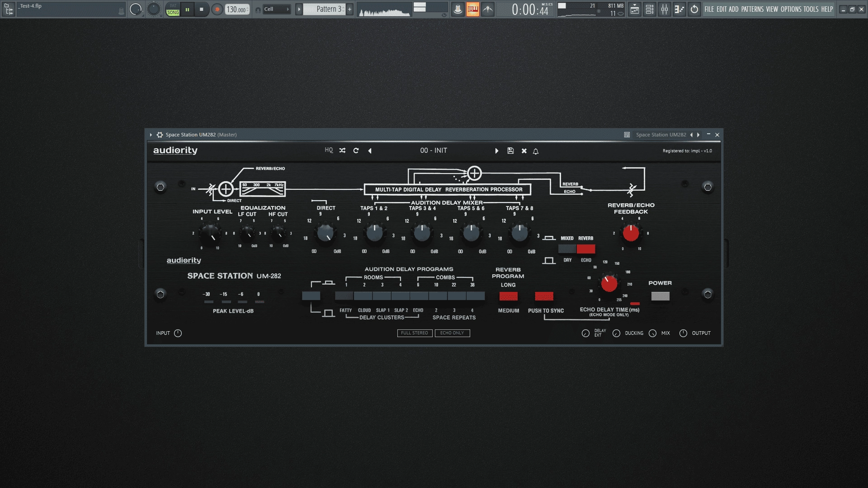Screen dimensions: 868x488
Task: Open the 00 - INIT preset list
Action: click(x=434, y=150)
